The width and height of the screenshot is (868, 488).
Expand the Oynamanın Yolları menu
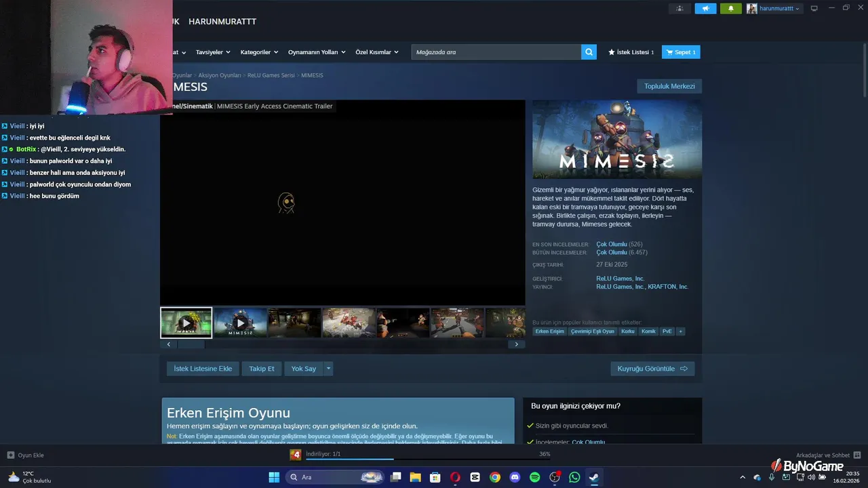click(x=317, y=52)
